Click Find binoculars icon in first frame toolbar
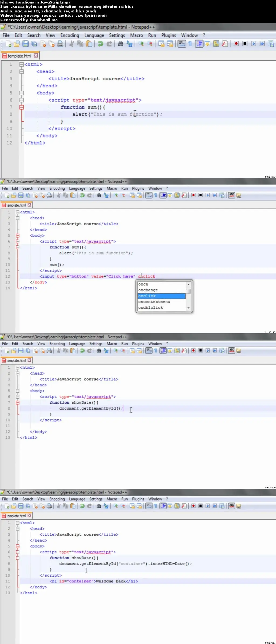This screenshot has height=644, width=276. coord(121,44)
